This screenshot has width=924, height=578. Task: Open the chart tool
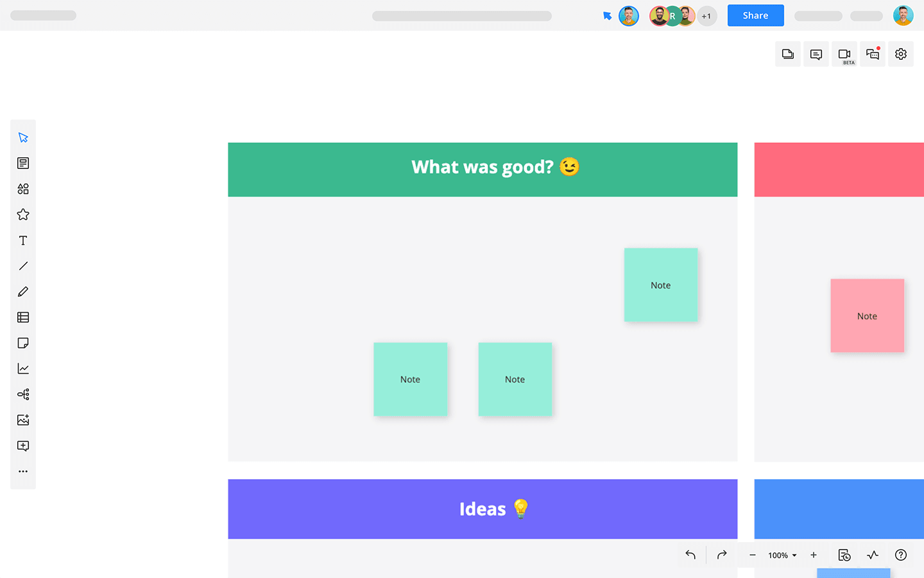[x=23, y=369]
